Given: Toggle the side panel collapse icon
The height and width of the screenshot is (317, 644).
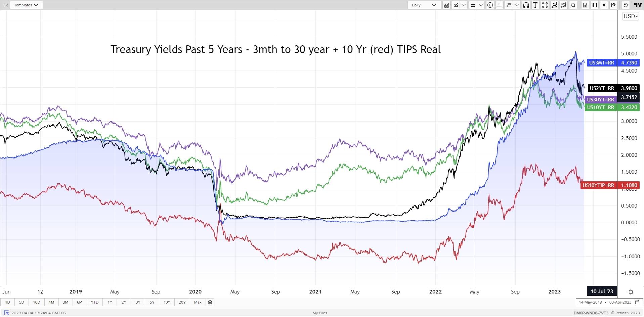Looking at the screenshot, I should (x=5, y=5).
